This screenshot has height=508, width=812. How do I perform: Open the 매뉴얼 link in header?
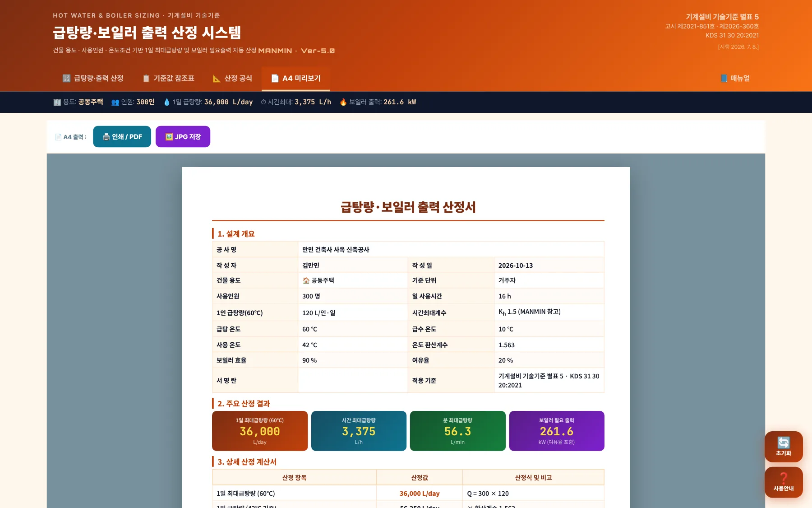click(735, 79)
